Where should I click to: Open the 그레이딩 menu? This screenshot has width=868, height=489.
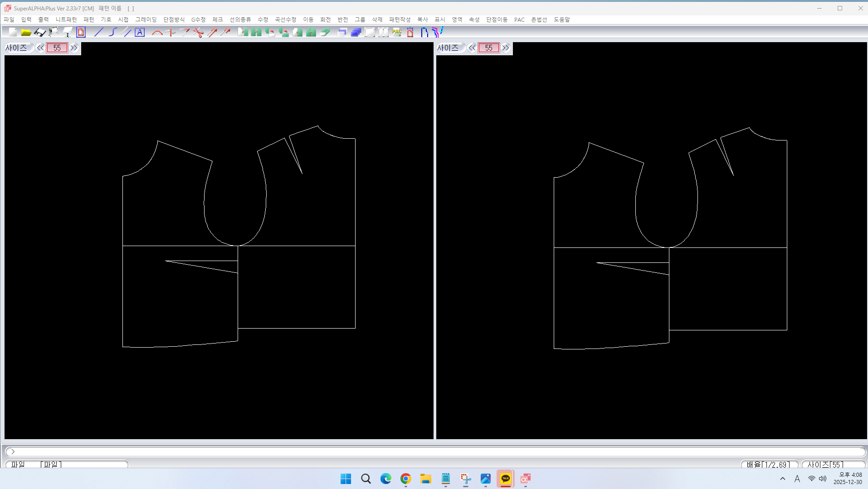(146, 19)
